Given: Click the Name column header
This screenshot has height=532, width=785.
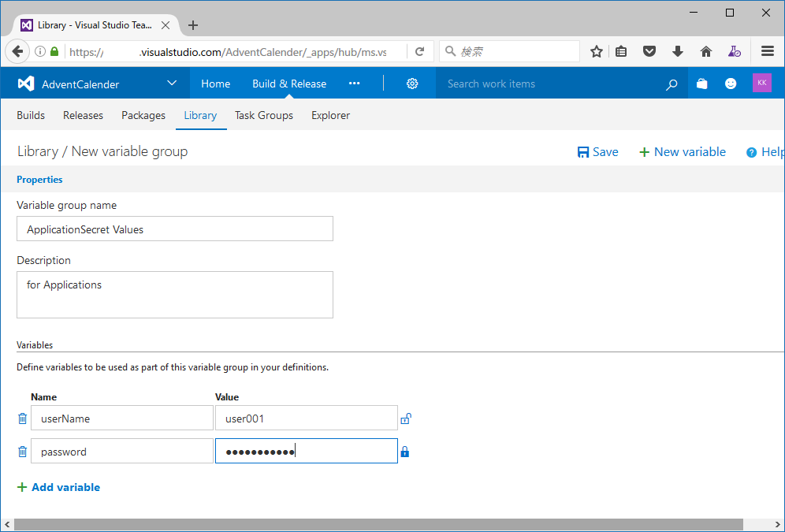Looking at the screenshot, I should pyautogui.click(x=43, y=397).
